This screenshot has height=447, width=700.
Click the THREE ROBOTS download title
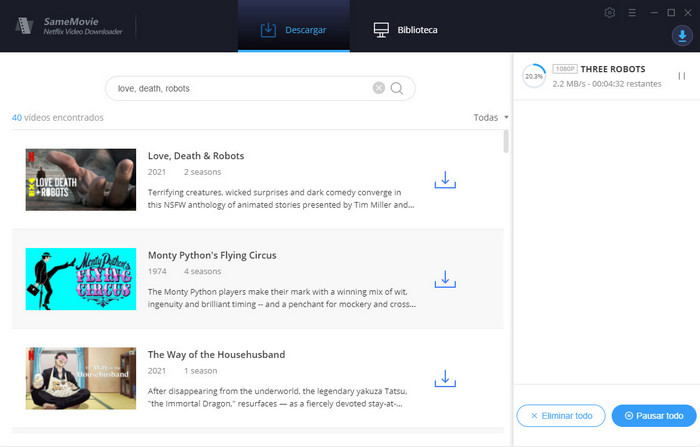point(613,69)
